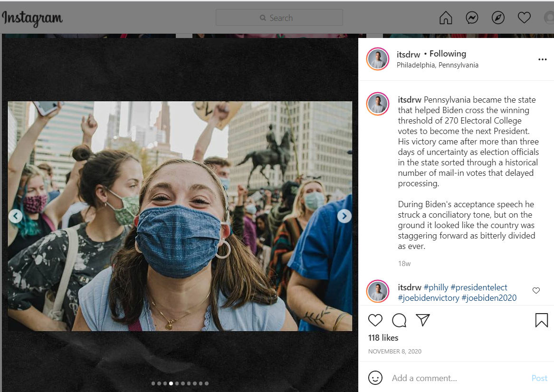Click the comment speech bubble icon
Viewport: 554px width, 392px height.
399,320
